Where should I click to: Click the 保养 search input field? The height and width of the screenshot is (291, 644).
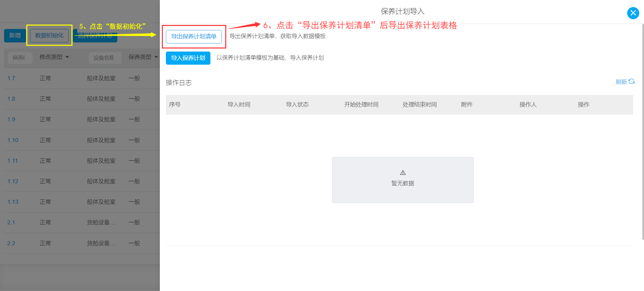20,58
